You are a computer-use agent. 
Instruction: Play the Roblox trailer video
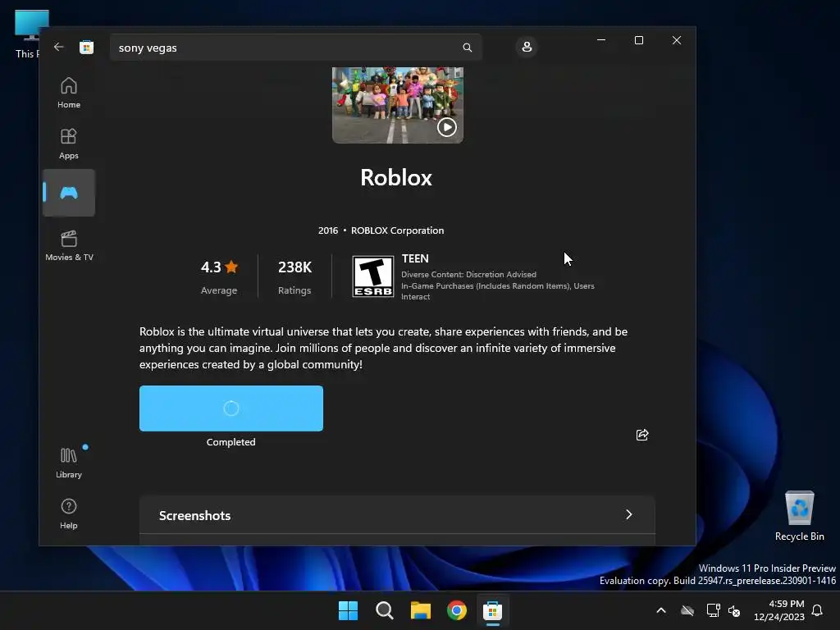click(x=447, y=127)
